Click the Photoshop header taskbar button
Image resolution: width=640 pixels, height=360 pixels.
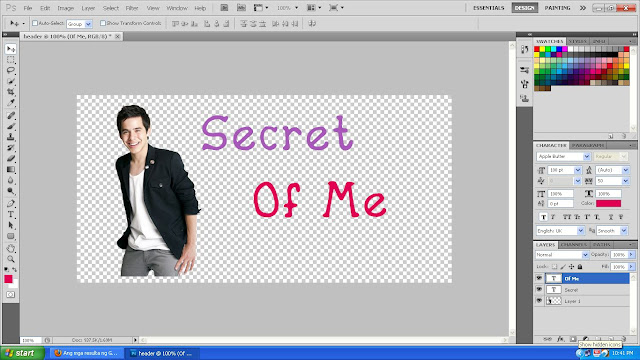[x=162, y=353]
